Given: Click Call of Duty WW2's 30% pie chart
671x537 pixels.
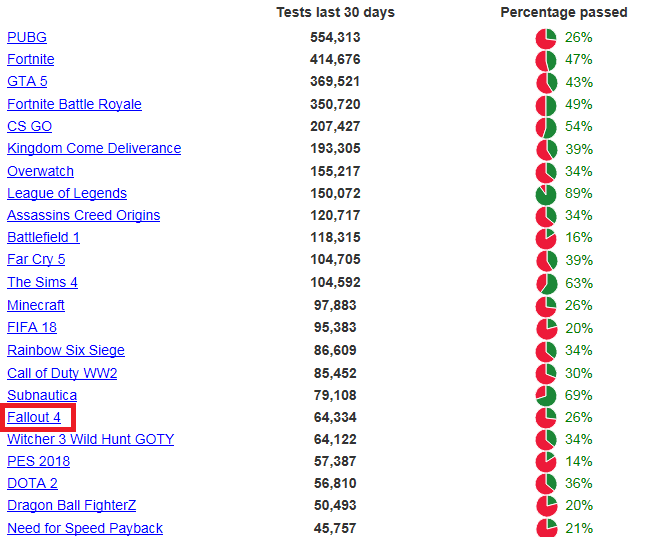Looking at the screenshot, I should coord(546,374).
